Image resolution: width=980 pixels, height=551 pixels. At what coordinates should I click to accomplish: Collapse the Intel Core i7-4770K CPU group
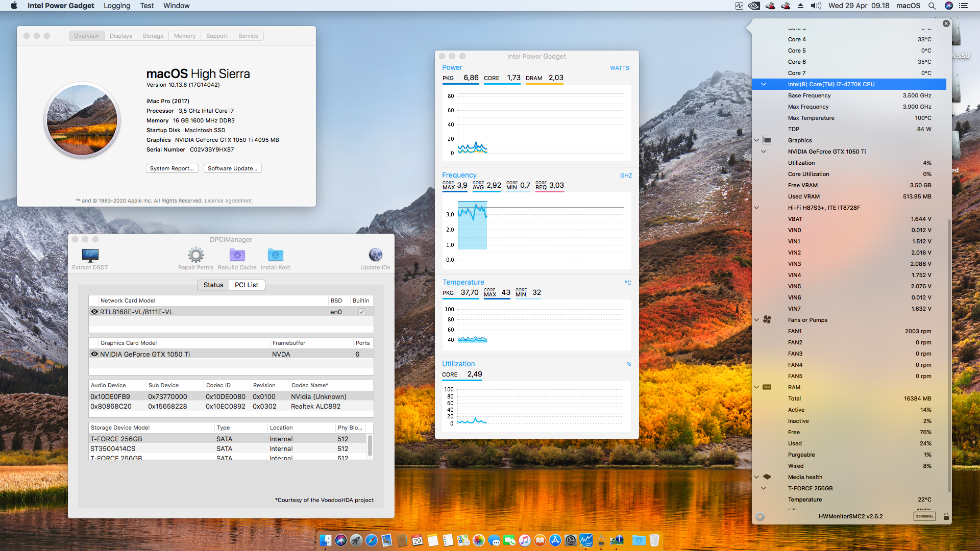[764, 84]
